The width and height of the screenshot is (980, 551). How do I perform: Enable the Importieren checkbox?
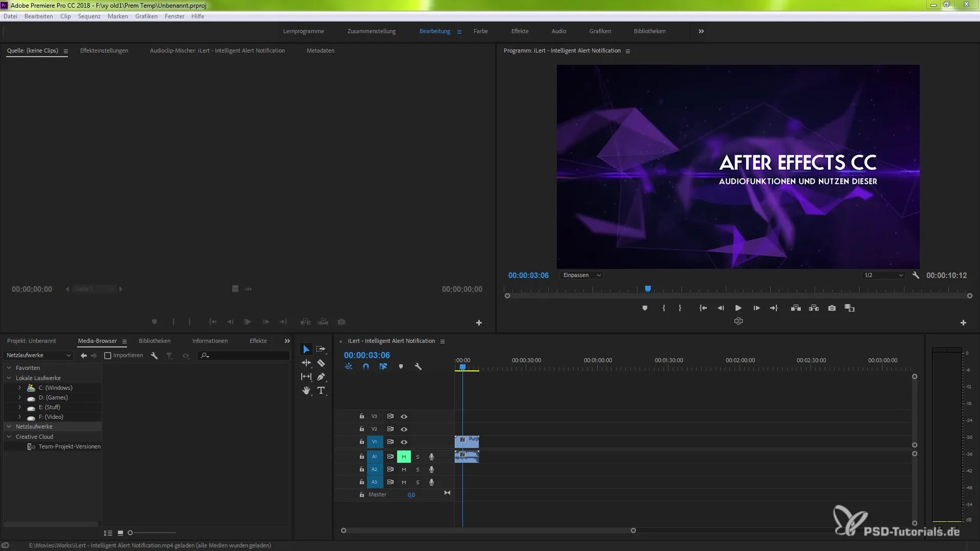pyautogui.click(x=108, y=356)
